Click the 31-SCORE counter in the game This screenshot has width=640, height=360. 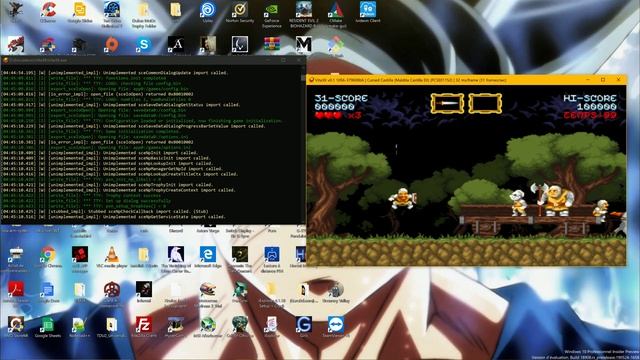(341, 98)
